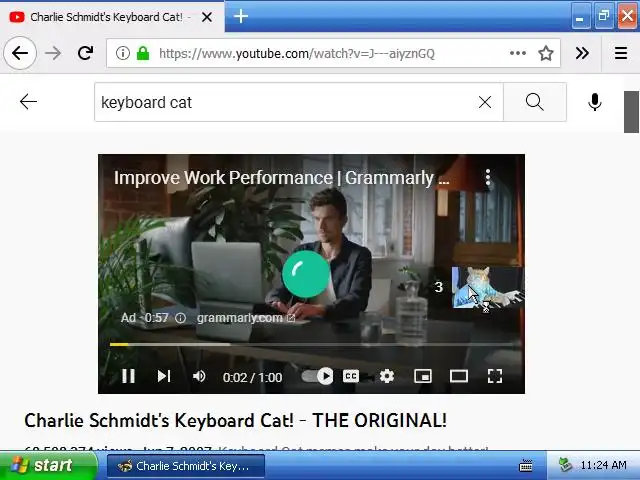640x480 pixels.
Task: Close the Charlie Schmidt's Keyboard Cat tab
Action: pos(207,17)
